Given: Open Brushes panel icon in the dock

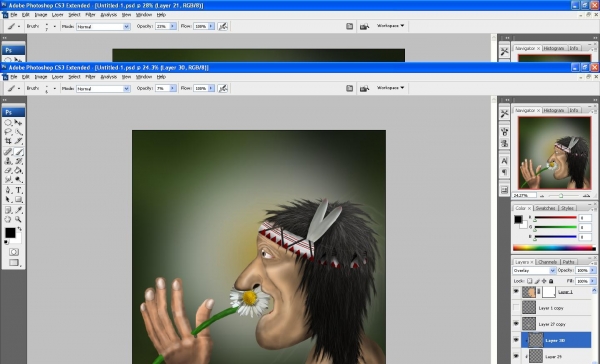Looking at the screenshot, I should pos(504,132).
